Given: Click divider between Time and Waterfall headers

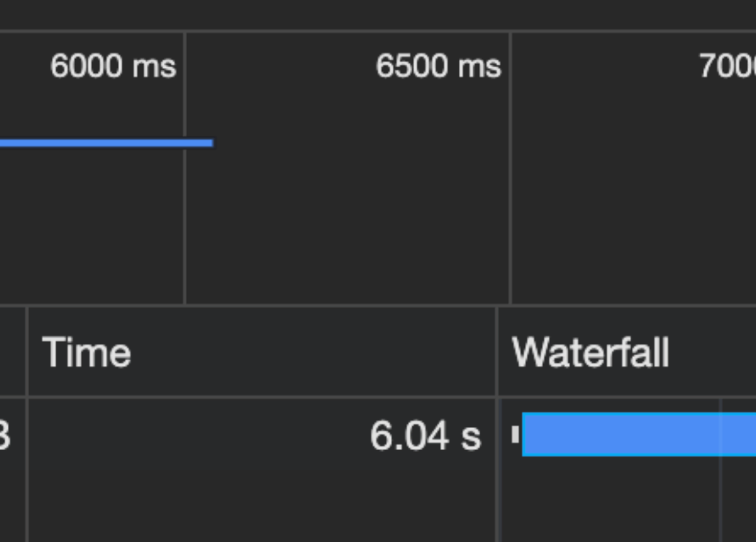Looking at the screenshot, I should tap(497, 352).
